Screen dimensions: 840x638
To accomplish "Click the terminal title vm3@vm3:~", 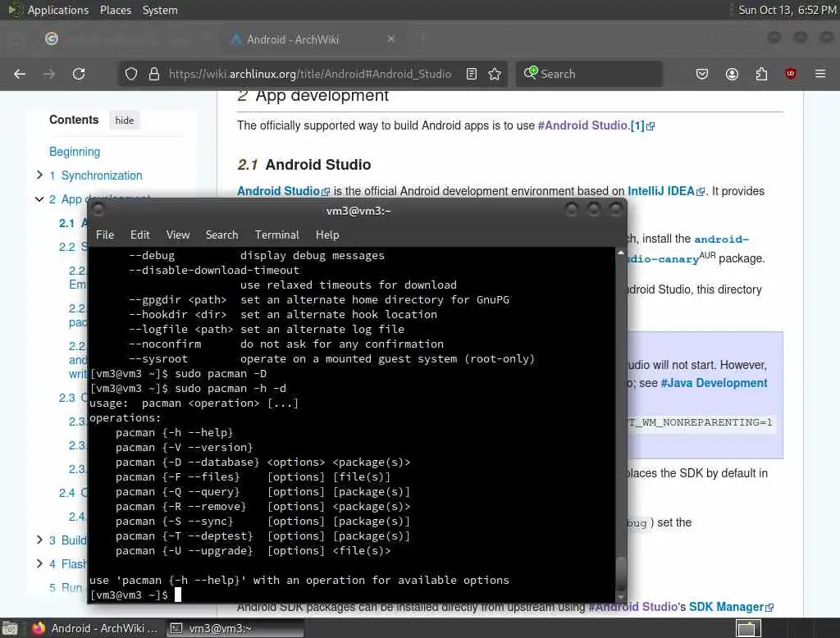I will (x=358, y=211).
